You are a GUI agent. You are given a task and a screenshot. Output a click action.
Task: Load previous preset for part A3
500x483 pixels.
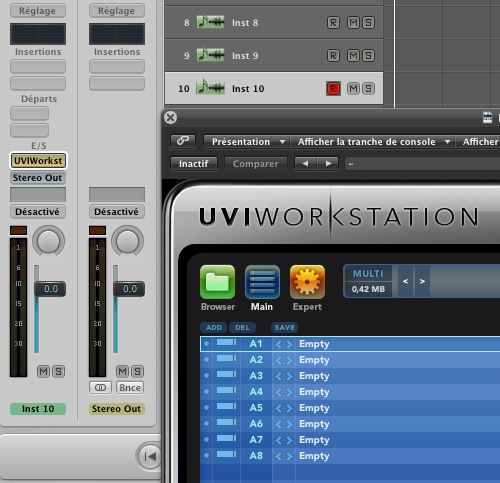coord(279,376)
